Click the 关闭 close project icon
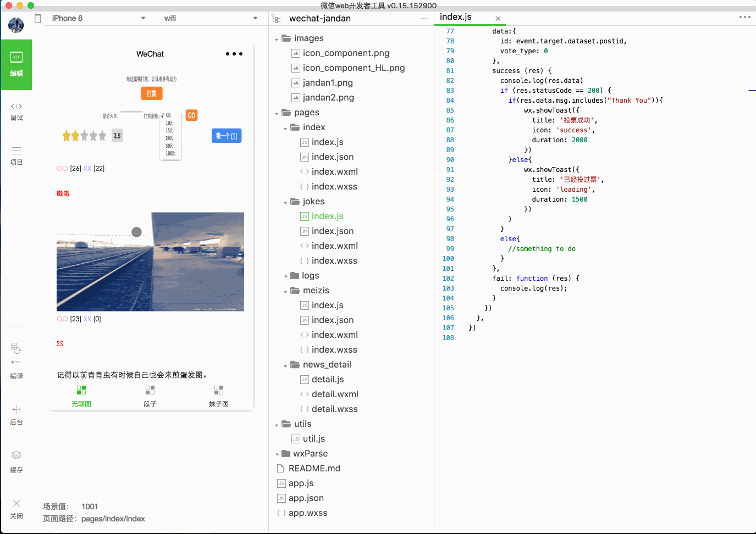The image size is (756, 534). (16, 509)
